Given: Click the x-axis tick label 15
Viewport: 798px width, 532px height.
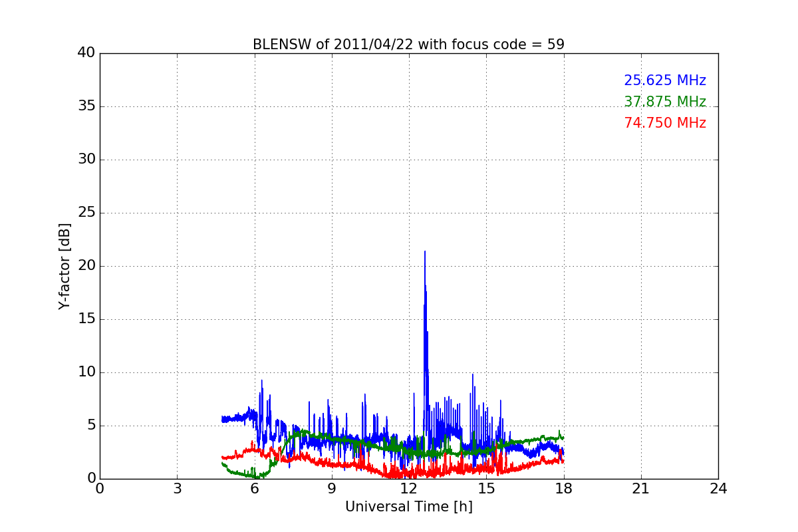Looking at the screenshot, I should tap(486, 488).
